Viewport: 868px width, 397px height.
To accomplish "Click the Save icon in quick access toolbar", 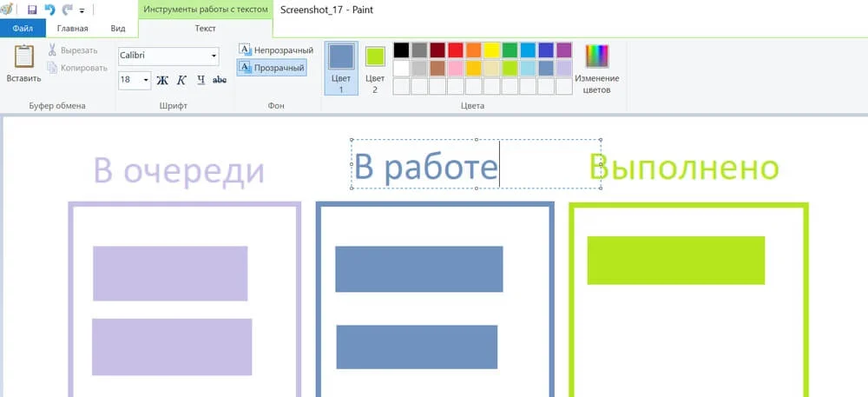I will pyautogui.click(x=32, y=10).
